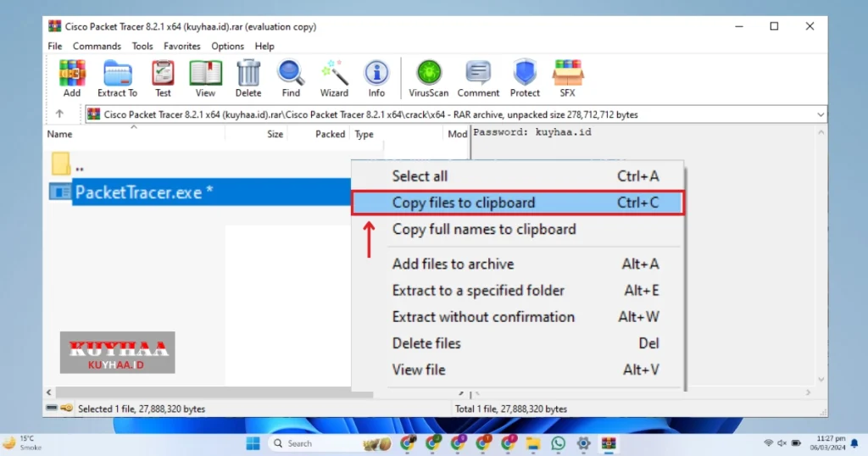Screen dimensions: 868x456
Task: Open the weather widget on taskbar
Action: [23, 443]
